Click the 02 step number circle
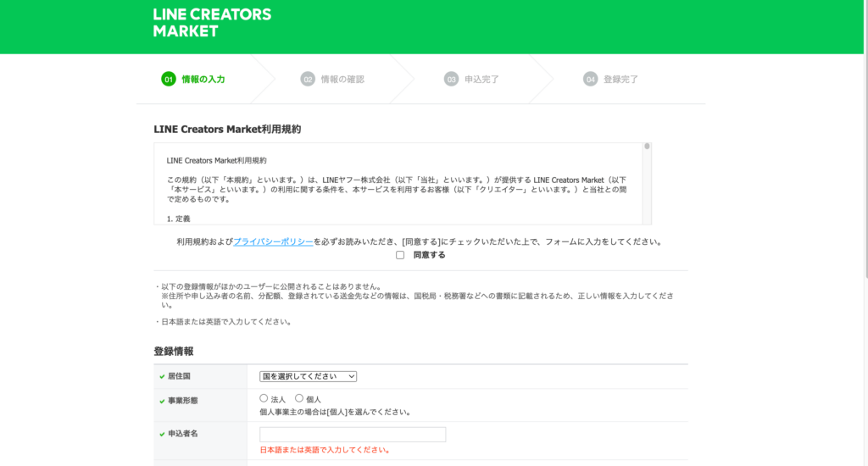Viewport: 868px width, 466px height. (x=308, y=79)
